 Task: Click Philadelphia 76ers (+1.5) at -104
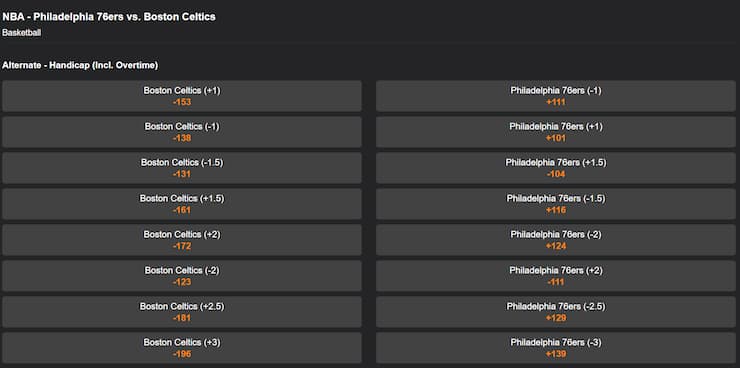point(555,168)
